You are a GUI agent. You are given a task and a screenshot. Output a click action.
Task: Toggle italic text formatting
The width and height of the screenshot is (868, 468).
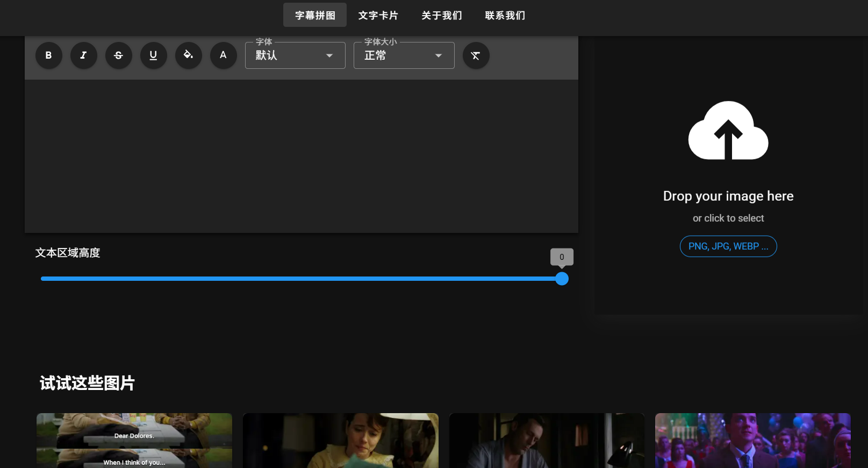pos(84,55)
